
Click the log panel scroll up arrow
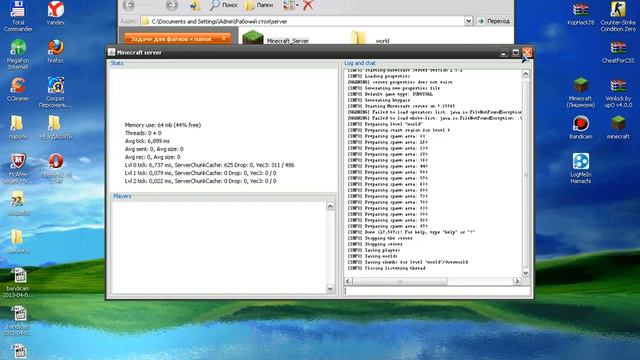click(526, 74)
